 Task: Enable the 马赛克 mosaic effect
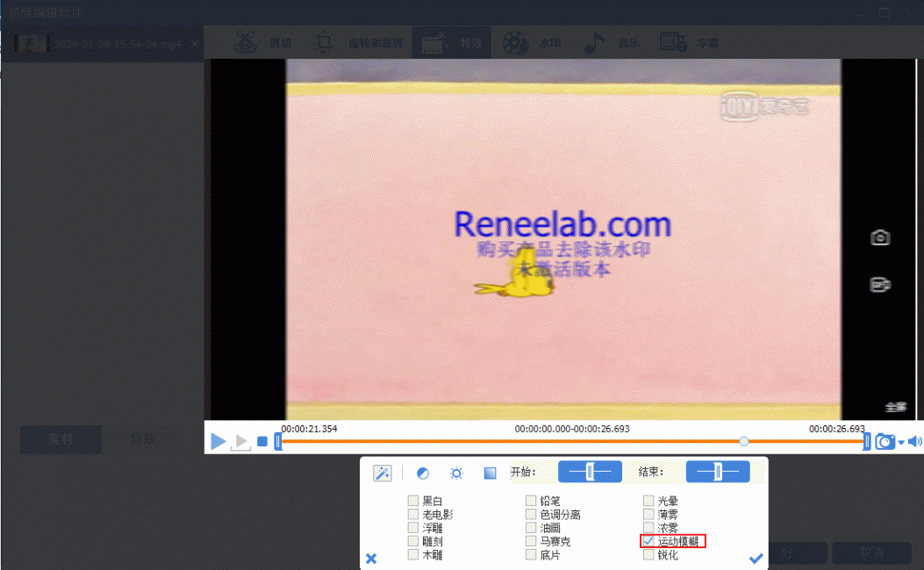[531, 541]
